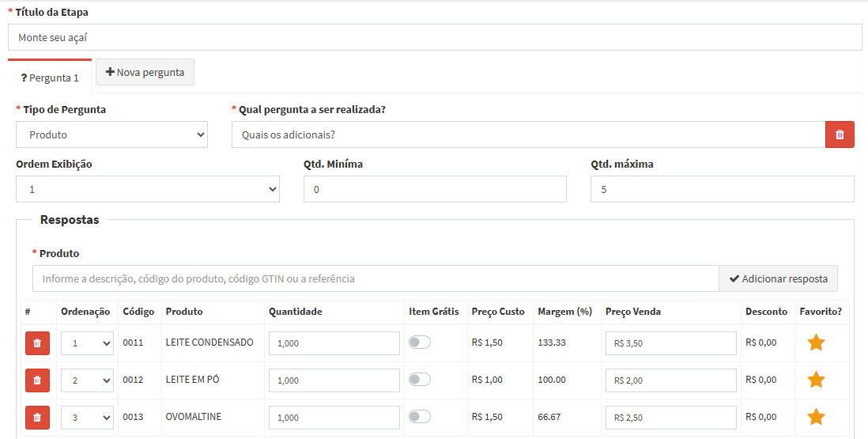Enable Item Grátis for LEITE CONDENSADO
The height and width of the screenshot is (439, 868).
pyautogui.click(x=420, y=342)
